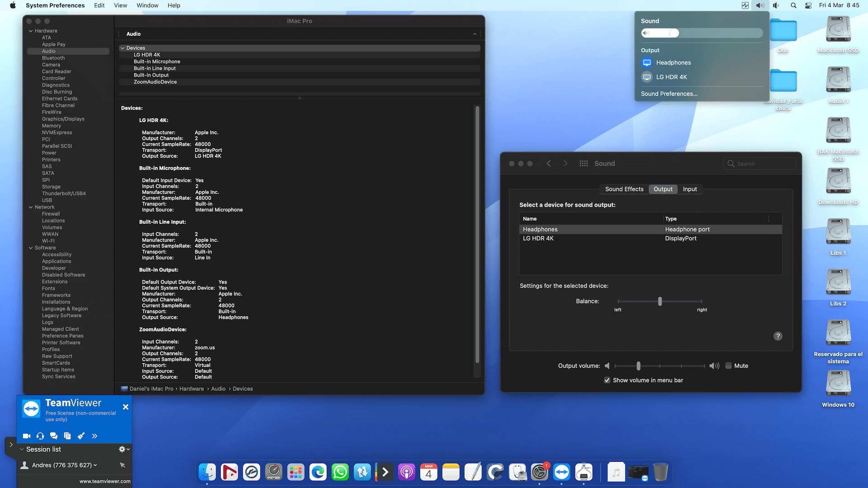
Task: Open the Trash in the Dock
Action: [x=660, y=473]
